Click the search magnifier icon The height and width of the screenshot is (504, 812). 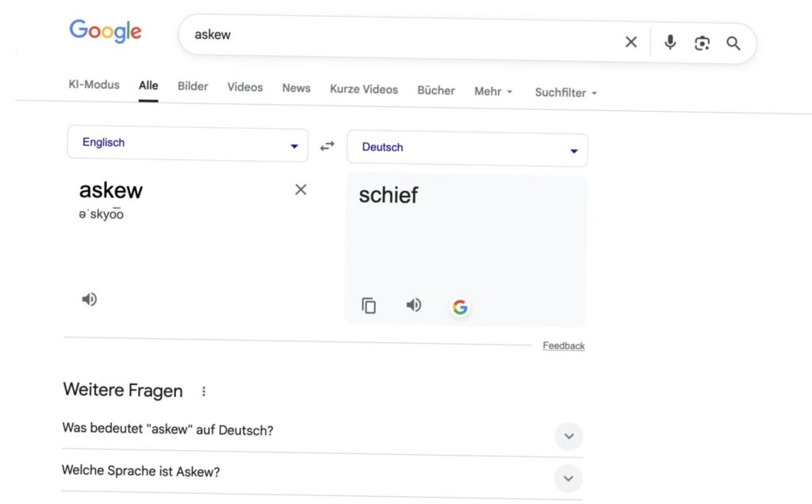tap(733, 43)
